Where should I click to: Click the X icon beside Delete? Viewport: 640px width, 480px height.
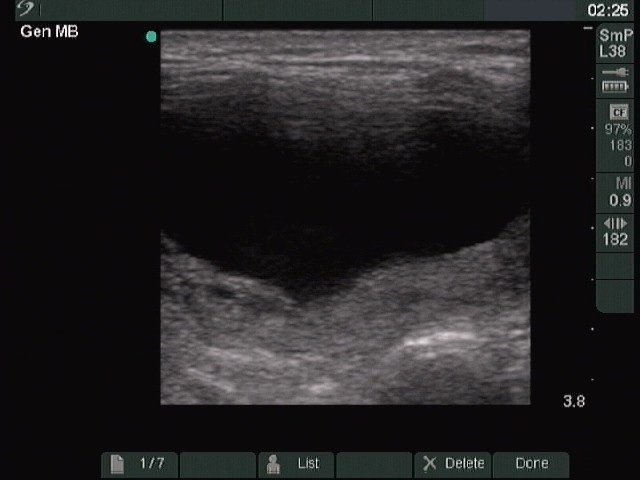tap(429, 464)
